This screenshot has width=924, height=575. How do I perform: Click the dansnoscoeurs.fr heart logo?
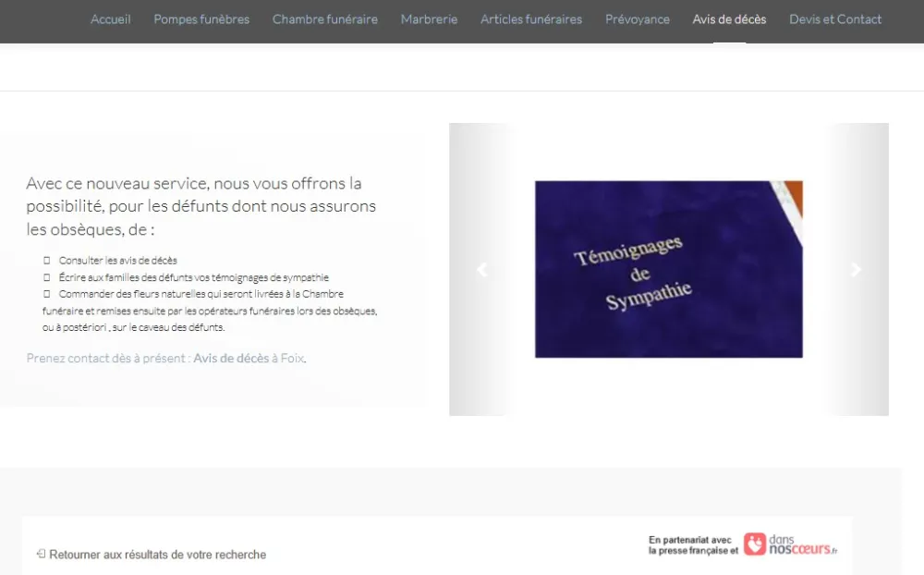(x=754, y=544)
